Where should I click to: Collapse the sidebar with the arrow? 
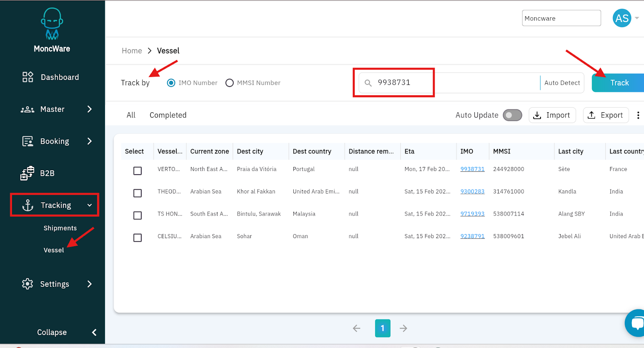coord(94,332)
